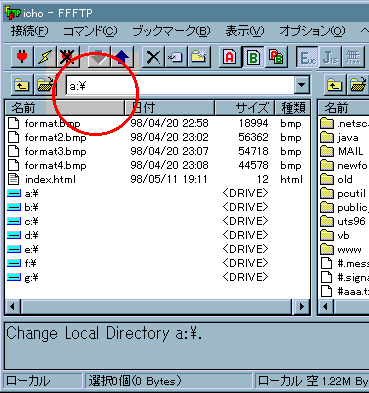Viewport: 369px width, 393px height.
Task: Toggle EUC kanji code conversion
Action: pos(307,57)
